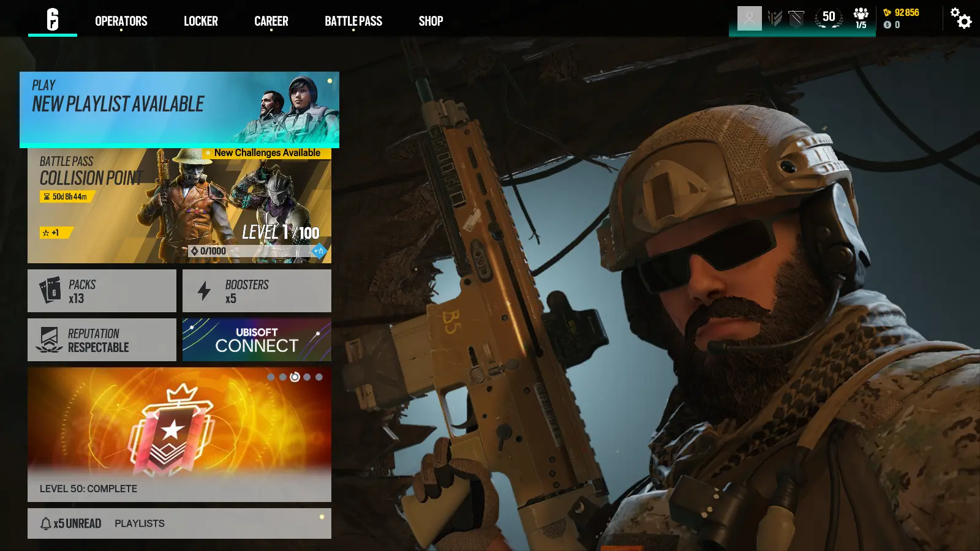
Task: Click the Playlists notification text
Action: coord(140,523)
